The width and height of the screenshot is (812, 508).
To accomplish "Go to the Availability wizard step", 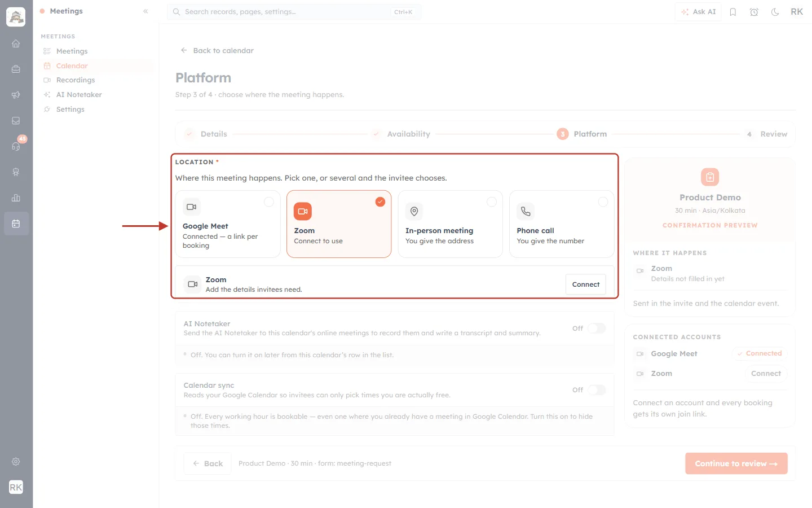I will click(x=401, y=134).
